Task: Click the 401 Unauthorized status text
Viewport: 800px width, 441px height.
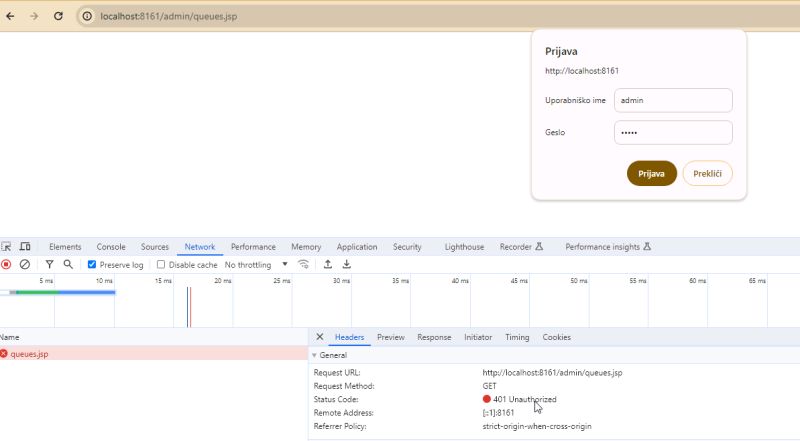Action: (524, 399)
